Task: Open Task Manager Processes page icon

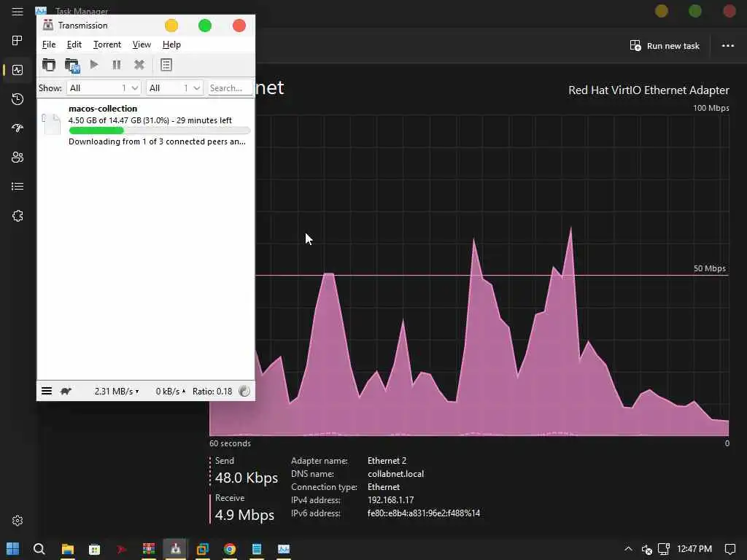Action: click(x=18, y=41)
